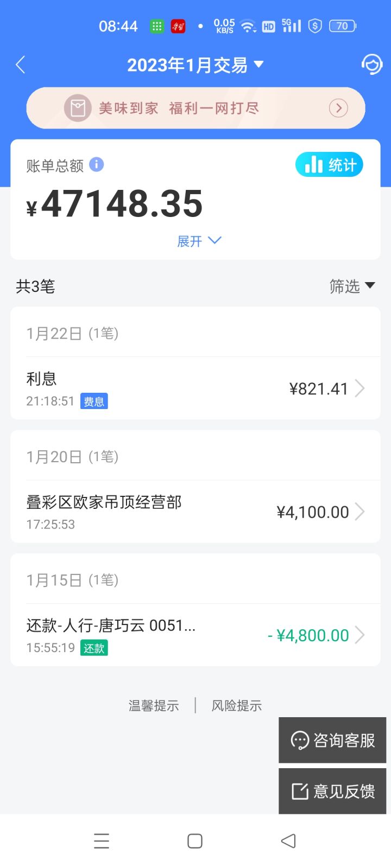Viewport: 391px width, 868px height.
Task: Open the 风险提示 link
Action: pos(237,706)
